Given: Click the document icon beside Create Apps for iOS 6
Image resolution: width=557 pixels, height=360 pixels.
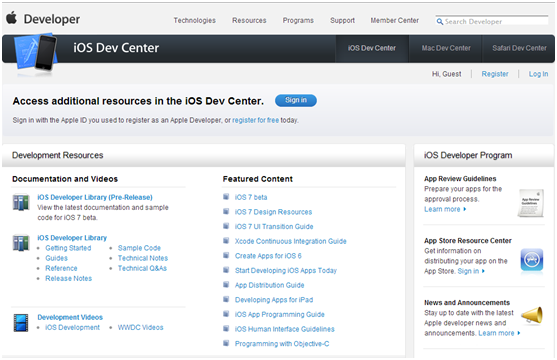Looking at the screenshot, I should click(226, 255).
